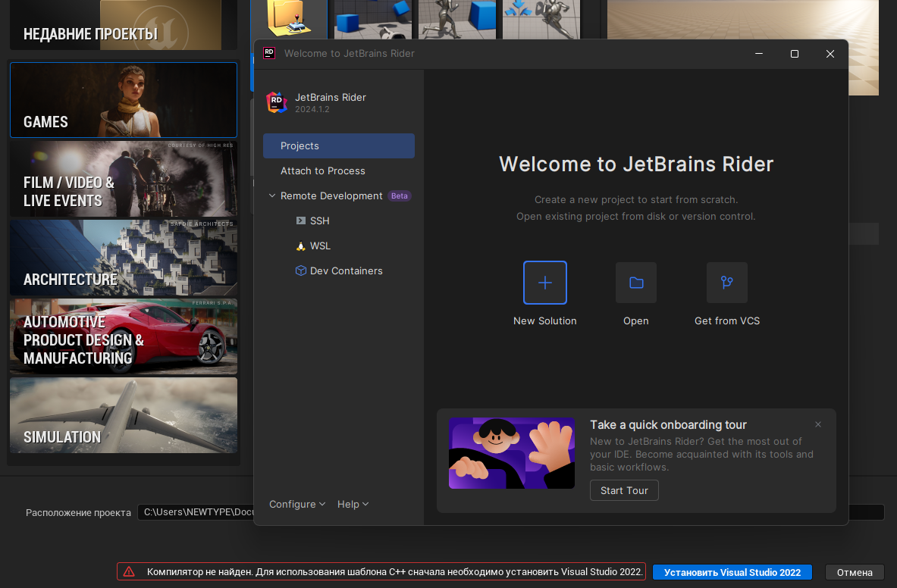
Task: Select the Simulation category thumbnail
Action: (x=124, y=415)
